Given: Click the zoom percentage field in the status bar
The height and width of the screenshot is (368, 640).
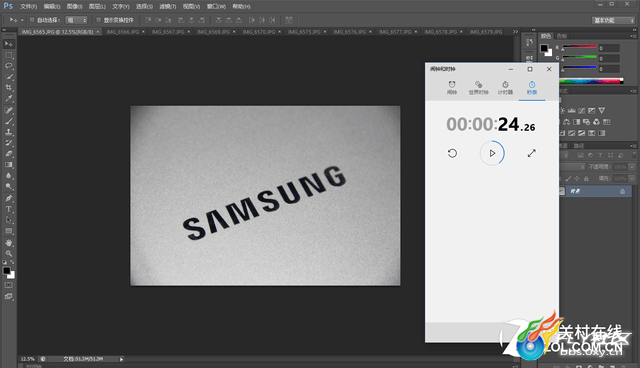Looking at the screenshot, I should 28,359.
